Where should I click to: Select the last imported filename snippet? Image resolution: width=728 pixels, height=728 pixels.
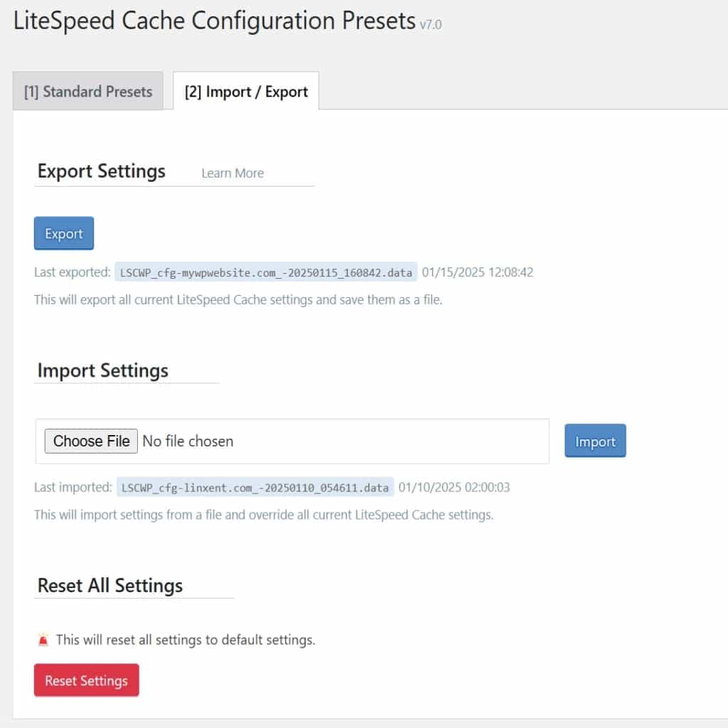pyautogui.click(x=253, y=487)
